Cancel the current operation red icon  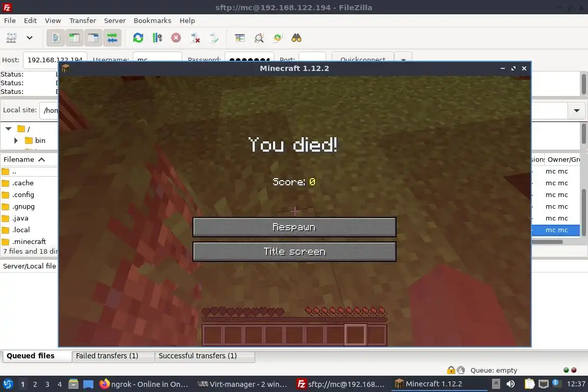[x=176, y=38]
